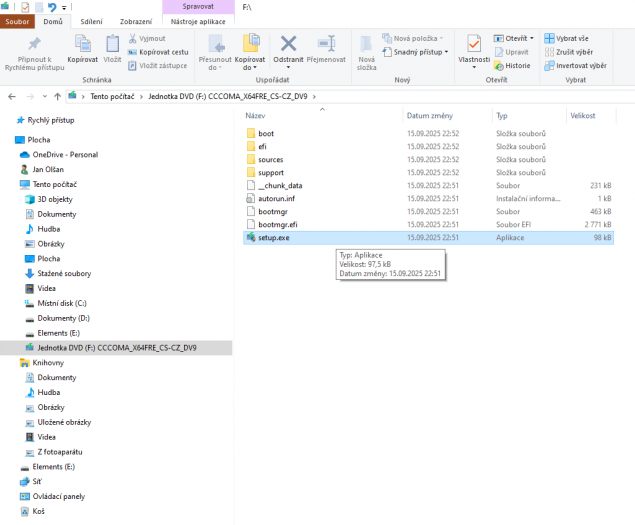Expand address bar path end chevron
Viewport: 635px width, 525px height.
click(314, 96)
